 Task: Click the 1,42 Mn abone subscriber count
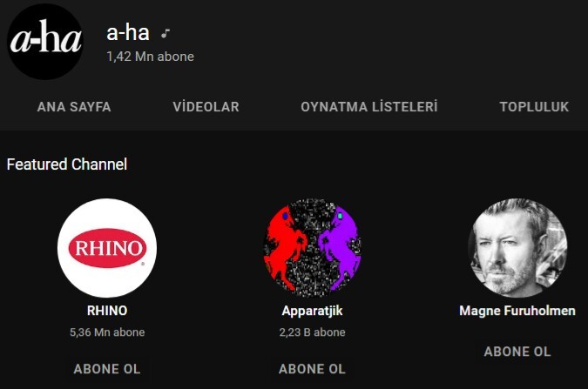(x=151, y=57)
